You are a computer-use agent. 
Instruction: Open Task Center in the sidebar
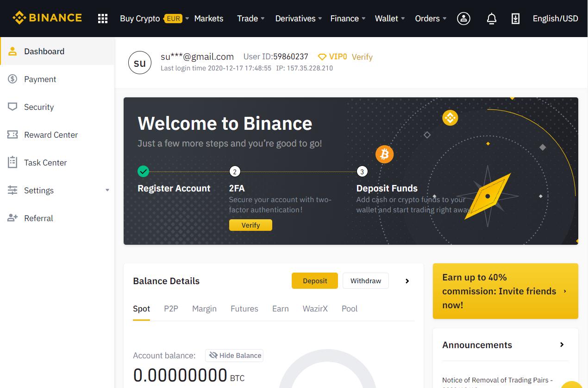tap(57, 162)
